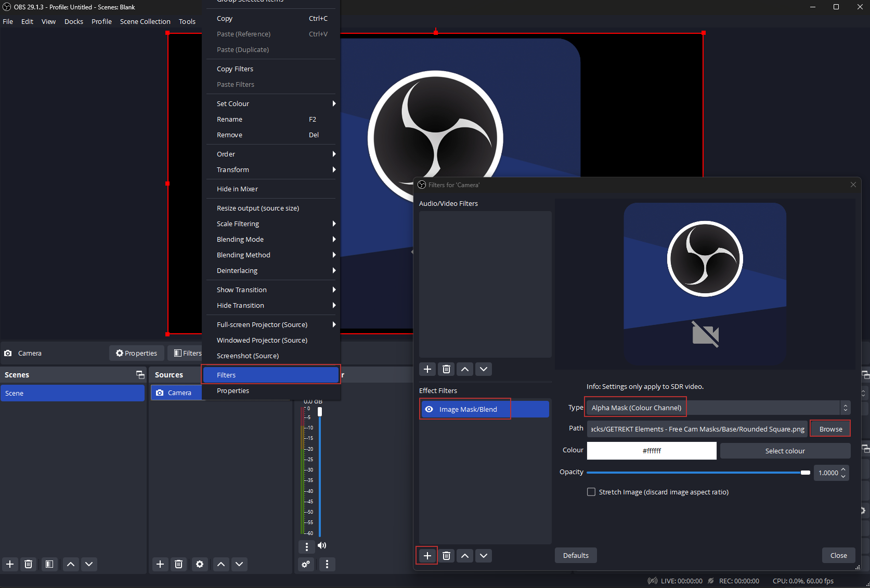Expand Order submenu
The height and width of the screenshot is (588, 870).
[272, 154]
